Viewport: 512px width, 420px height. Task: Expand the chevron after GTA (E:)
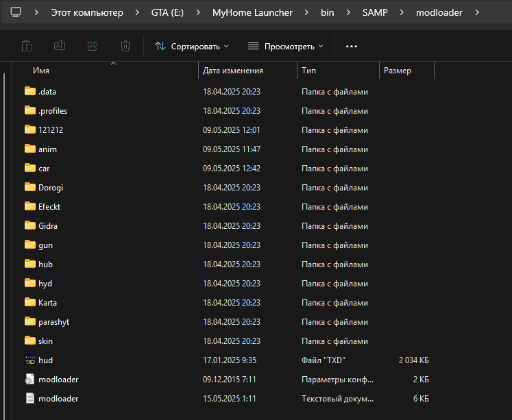(x=198, y=12)
